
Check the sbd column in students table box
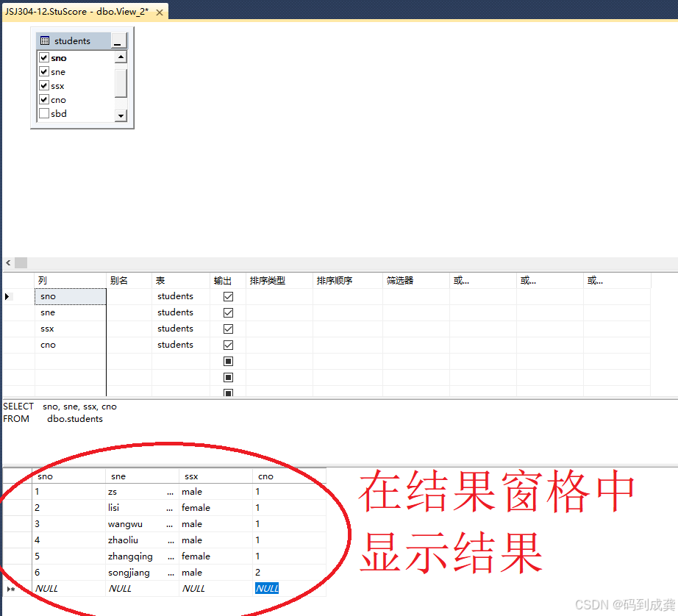pos(44,114)
